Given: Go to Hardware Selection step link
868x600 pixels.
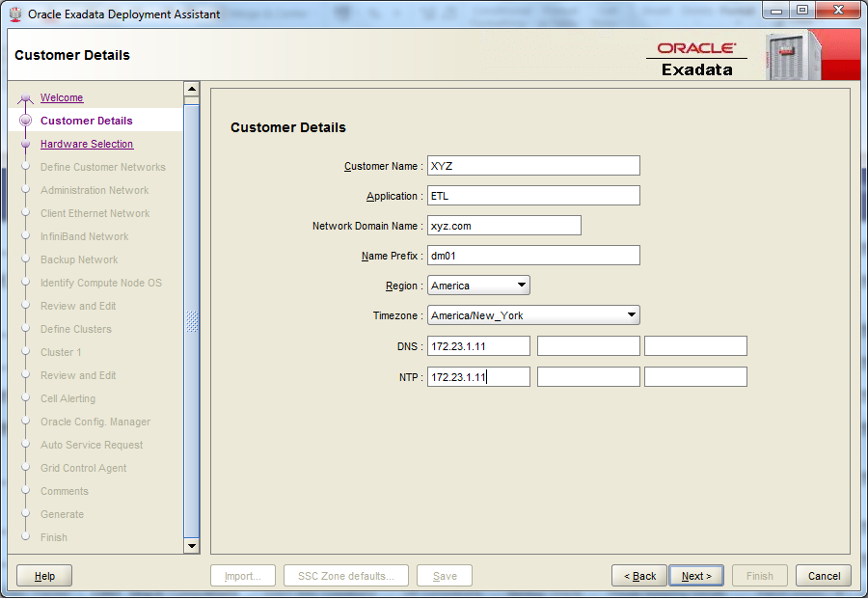Looking at the screenshot, I should (x=87, y=144).
